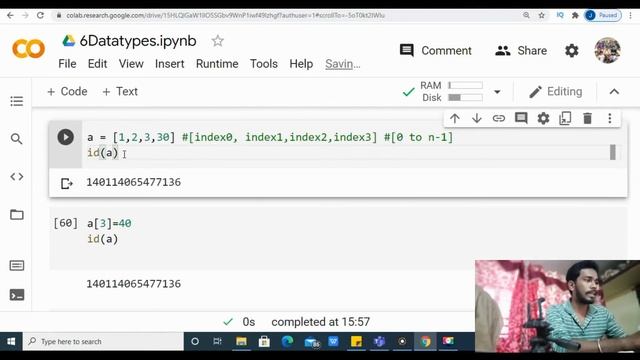Bookmark this page star icon

tap(542, 15)
